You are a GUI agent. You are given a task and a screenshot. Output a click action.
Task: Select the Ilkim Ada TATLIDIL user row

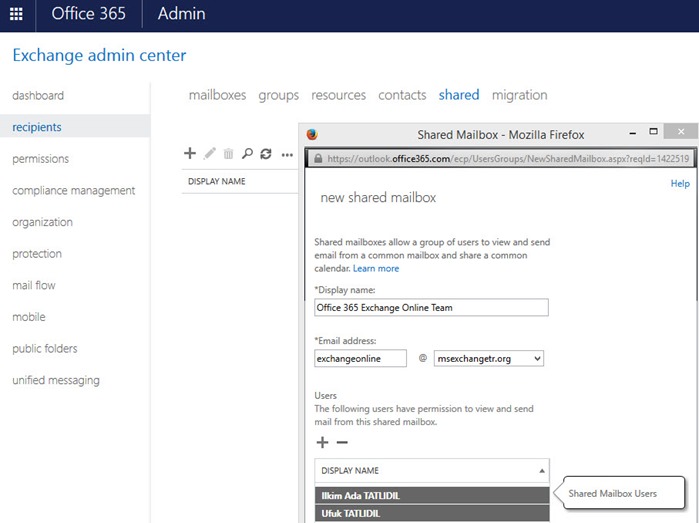(x=432, y=495)
